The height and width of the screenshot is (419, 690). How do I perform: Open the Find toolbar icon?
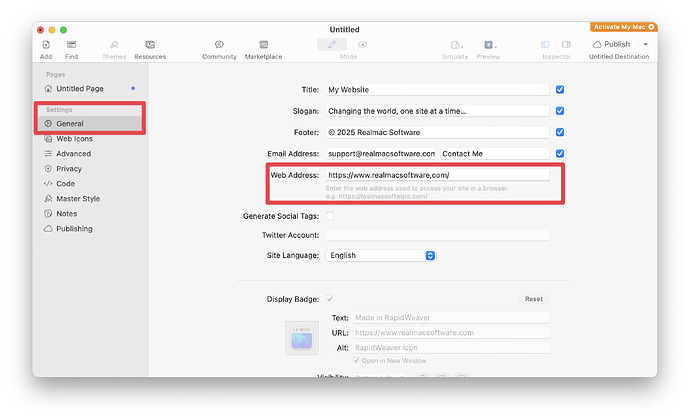[71, 44]
